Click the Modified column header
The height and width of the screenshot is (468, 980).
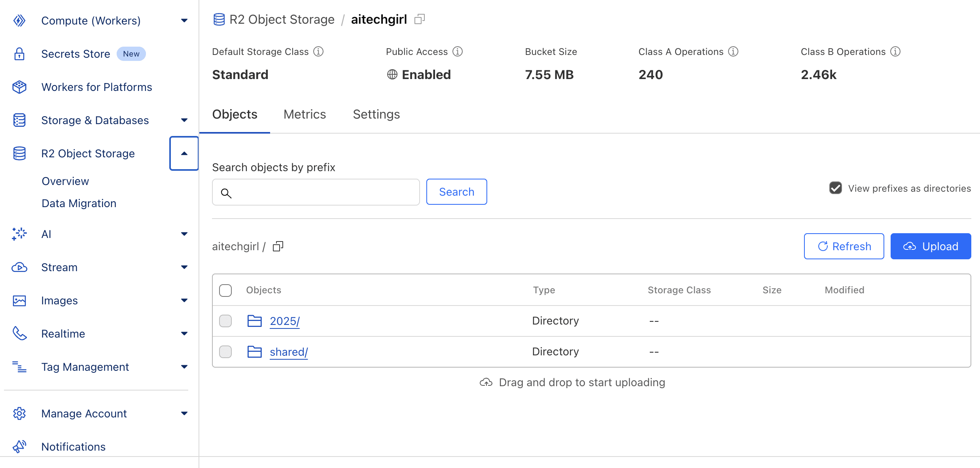click(844, 290)
